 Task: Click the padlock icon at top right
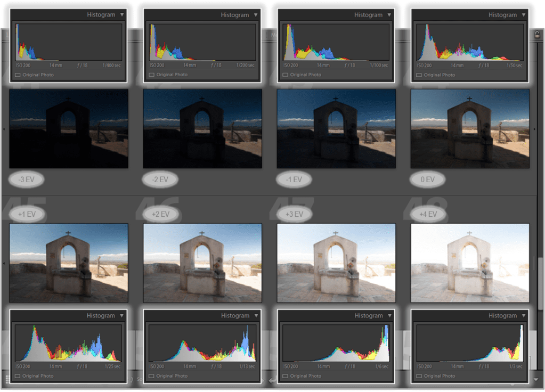538,35
